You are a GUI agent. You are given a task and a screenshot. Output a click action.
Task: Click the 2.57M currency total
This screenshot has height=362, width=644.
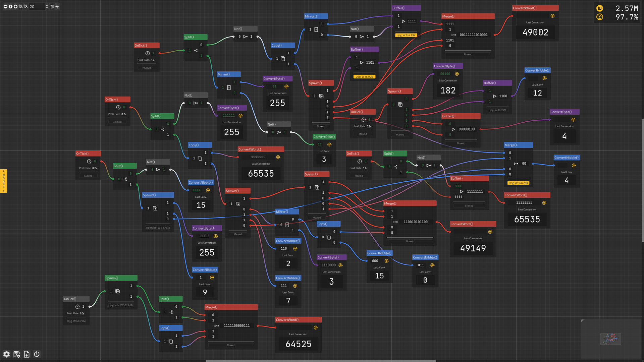point(627,8)
